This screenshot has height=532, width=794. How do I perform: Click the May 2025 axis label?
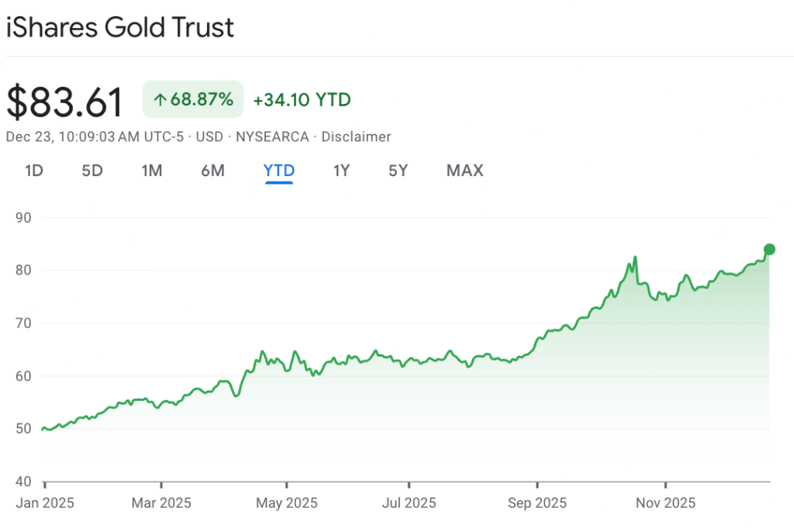pyautogui.click(x=287, y=503)
